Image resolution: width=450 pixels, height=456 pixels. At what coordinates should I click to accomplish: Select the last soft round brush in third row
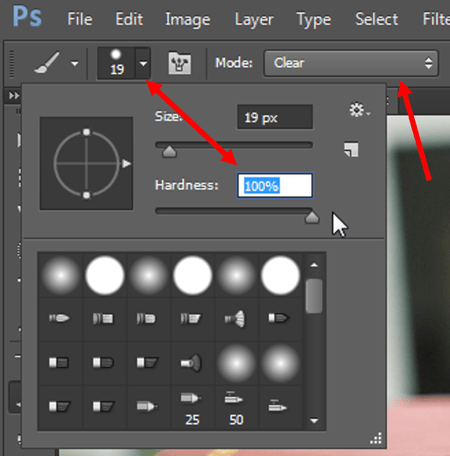[280, 363]
